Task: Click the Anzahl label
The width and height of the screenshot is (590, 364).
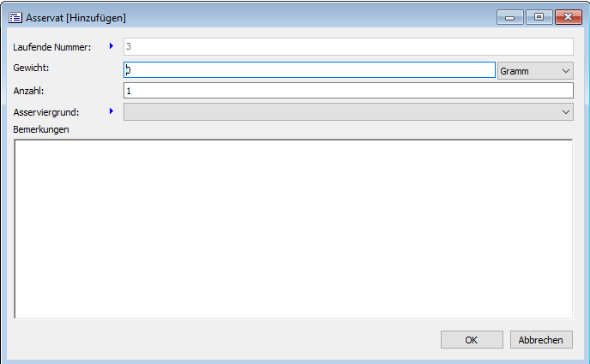Action: (x=29, y=90)
